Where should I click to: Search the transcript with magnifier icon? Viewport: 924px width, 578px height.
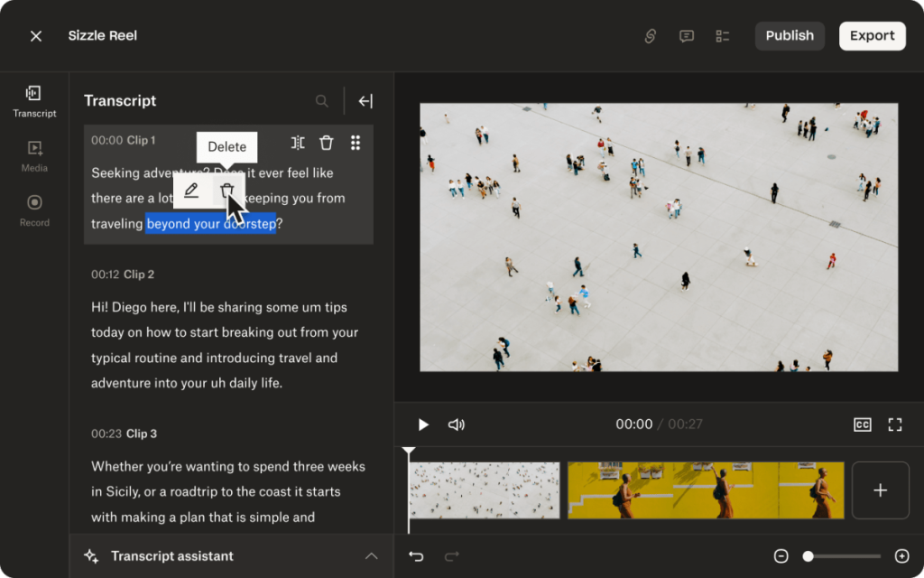tap(322, 101)
